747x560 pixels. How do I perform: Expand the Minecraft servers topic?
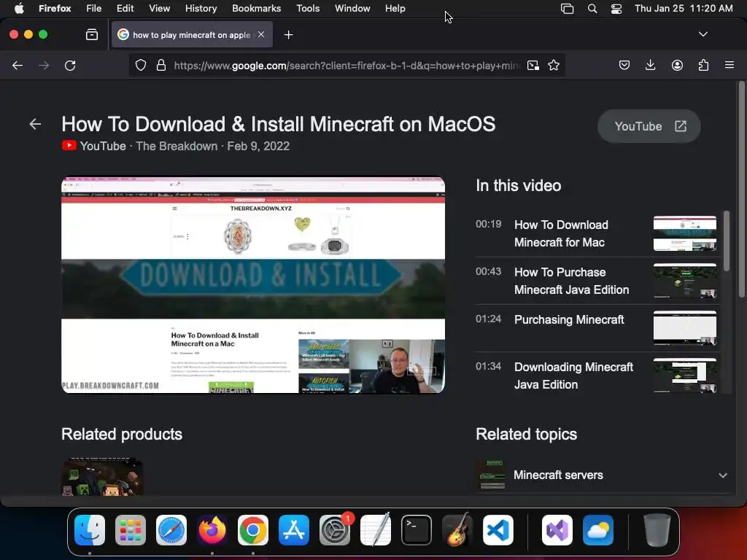point(601,475)
